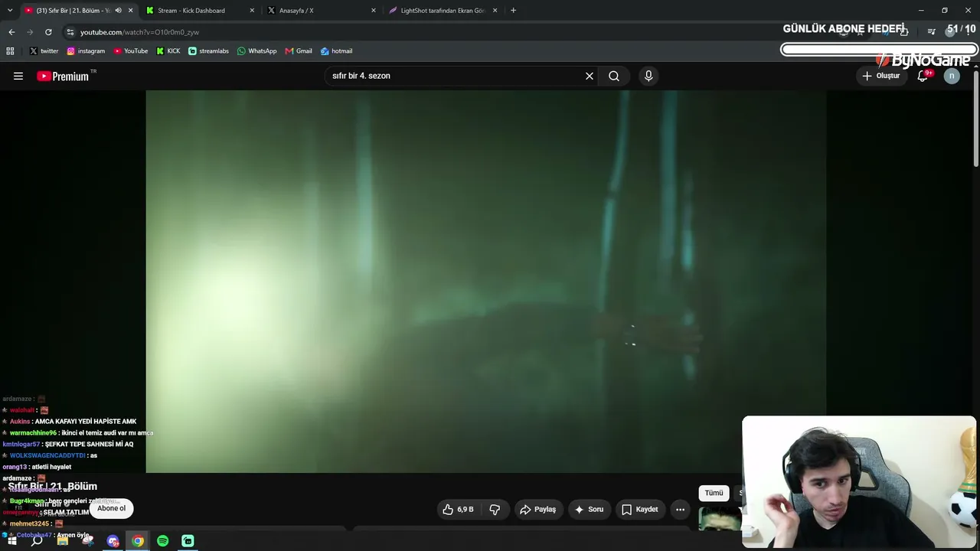The height and width of the screenshot is (551, 980).
Task: Click the Oluştur create button
Action: point(880,76)
